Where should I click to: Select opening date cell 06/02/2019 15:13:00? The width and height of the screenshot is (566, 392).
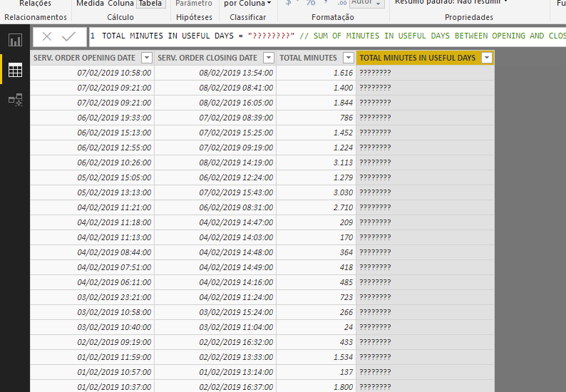(x=93, y=133)
